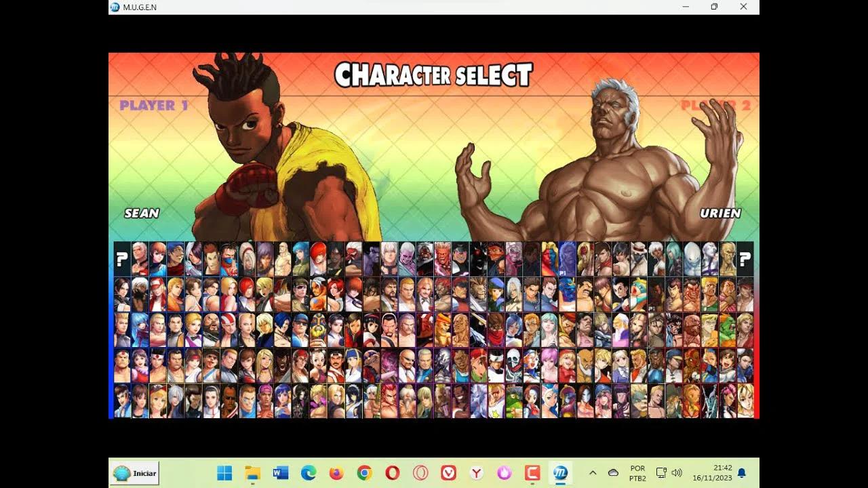868x488 pixels.
Task: Open Yandex browser from the taskbar
Action: pos(477,473)
